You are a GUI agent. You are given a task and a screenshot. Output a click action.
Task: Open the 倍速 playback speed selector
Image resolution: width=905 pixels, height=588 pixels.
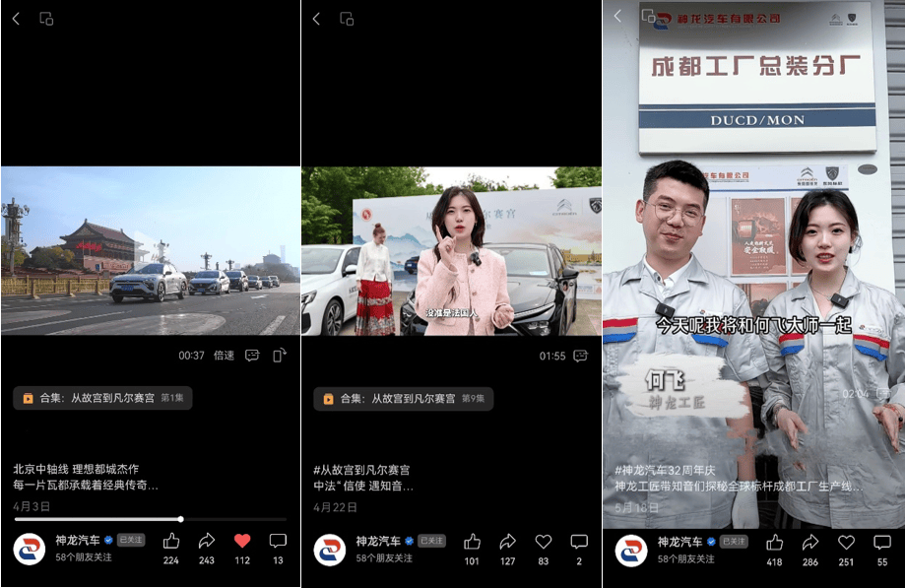[224, 356]
